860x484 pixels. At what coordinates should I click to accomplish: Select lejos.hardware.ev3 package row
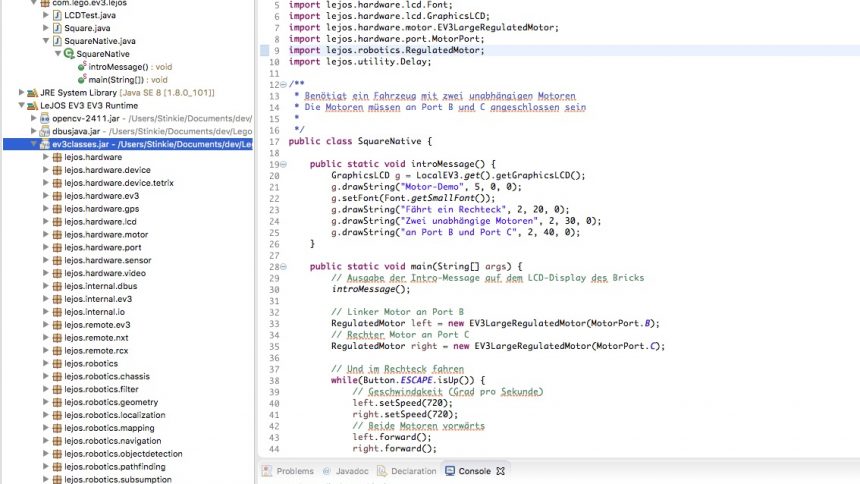(x=101, y=196)
